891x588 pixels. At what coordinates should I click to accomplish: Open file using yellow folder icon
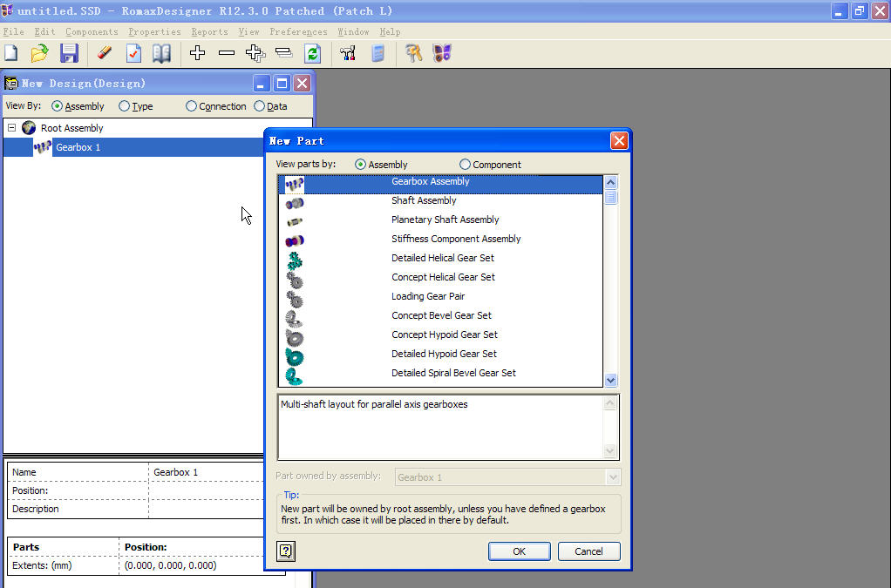point(40,53)
